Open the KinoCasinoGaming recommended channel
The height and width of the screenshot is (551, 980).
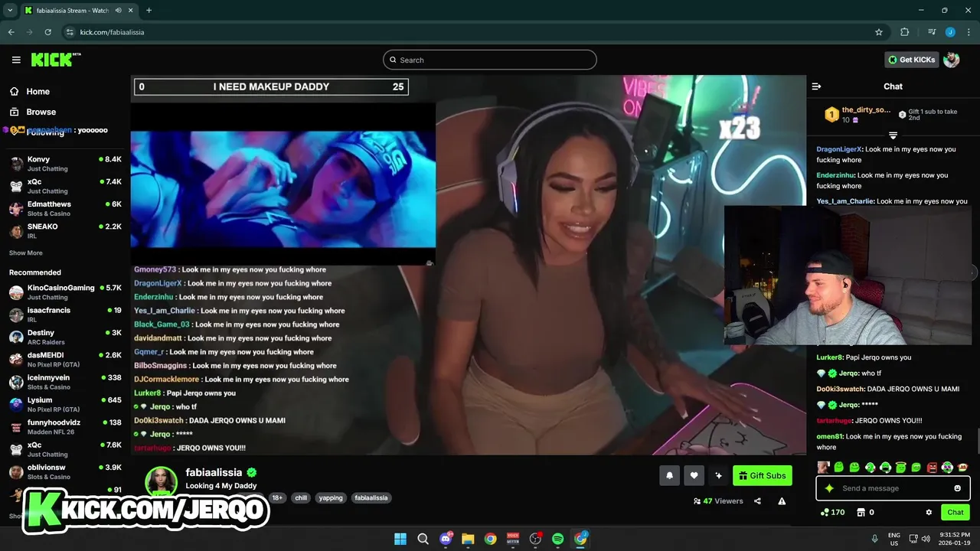(65, 292)
